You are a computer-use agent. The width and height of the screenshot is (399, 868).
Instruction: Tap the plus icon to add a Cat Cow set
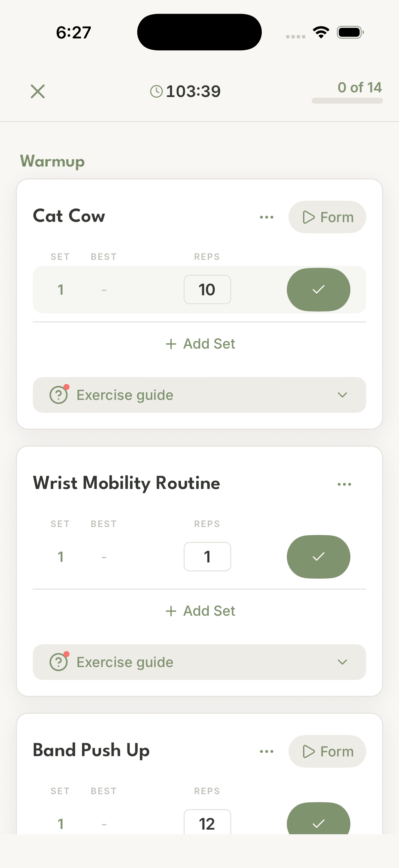171,344
